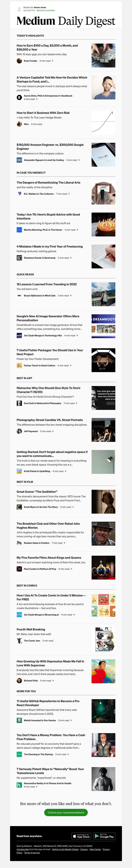Click the Become a member link
Screen dimensions: 132x868
[x=46, y=10]
